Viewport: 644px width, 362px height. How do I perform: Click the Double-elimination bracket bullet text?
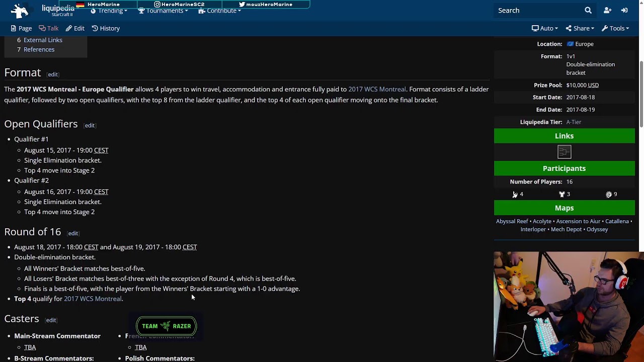click(54, 257)
